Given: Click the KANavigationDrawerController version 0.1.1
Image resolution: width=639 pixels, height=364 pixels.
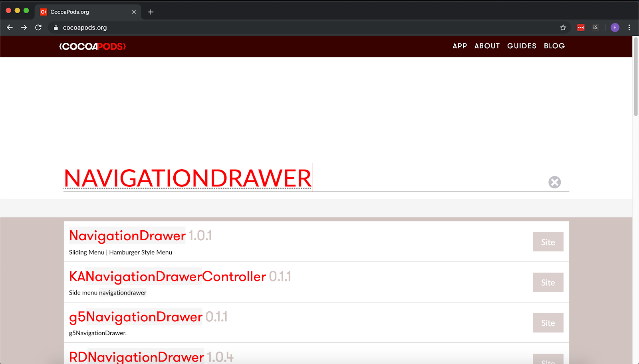Looking at the screenshot, I should click(x=280, y=276).
